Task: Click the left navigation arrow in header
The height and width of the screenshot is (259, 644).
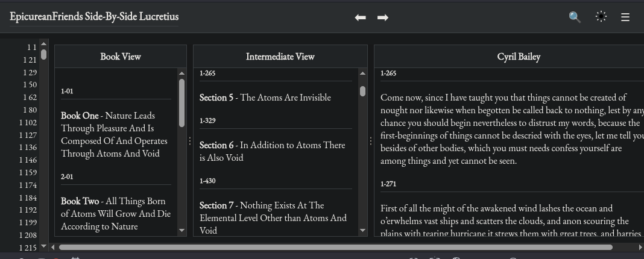Action: 361,17
